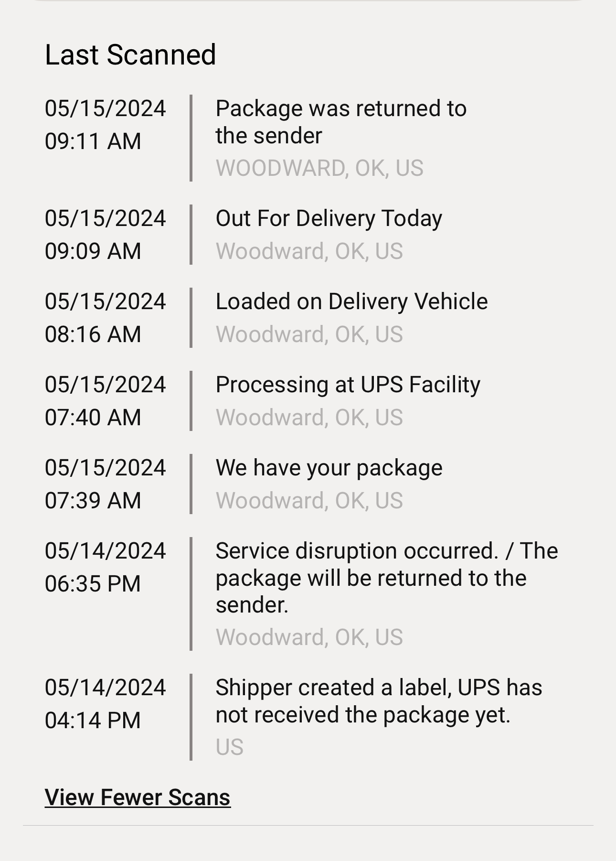Select the 08:16 AM scan time
Screen dimensions: 616x861
coord(93,334)
